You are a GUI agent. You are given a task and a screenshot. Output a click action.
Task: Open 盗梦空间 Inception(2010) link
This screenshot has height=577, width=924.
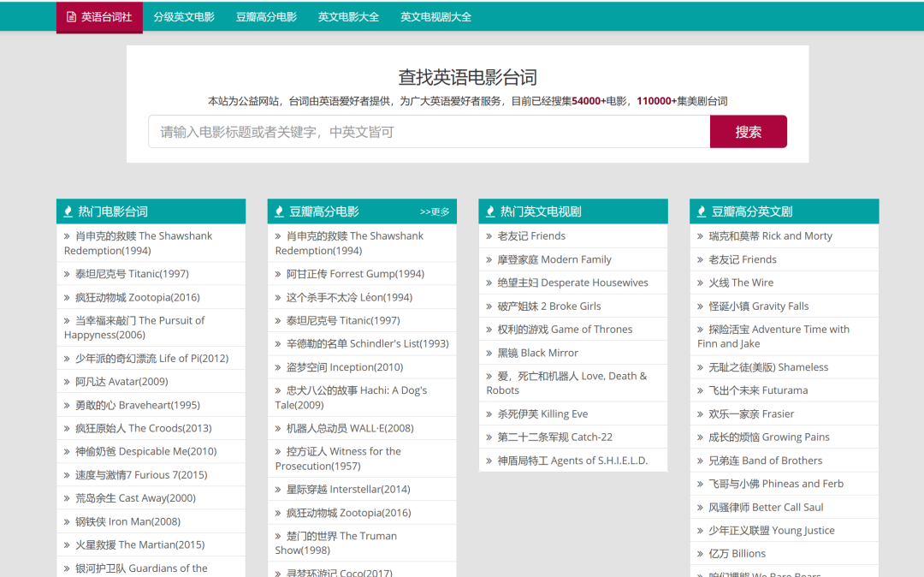[x=344, y=367]
